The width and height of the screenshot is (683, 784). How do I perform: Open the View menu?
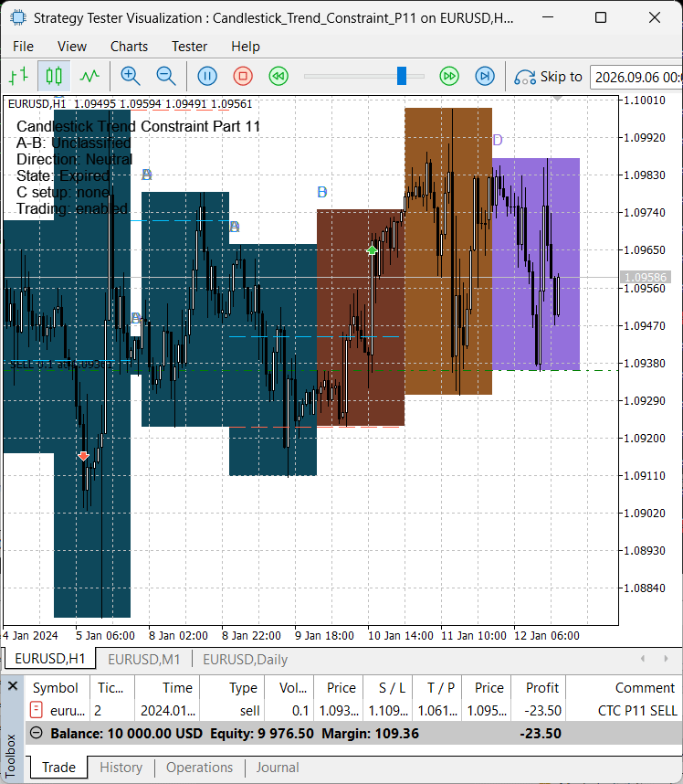coord(72,47)
